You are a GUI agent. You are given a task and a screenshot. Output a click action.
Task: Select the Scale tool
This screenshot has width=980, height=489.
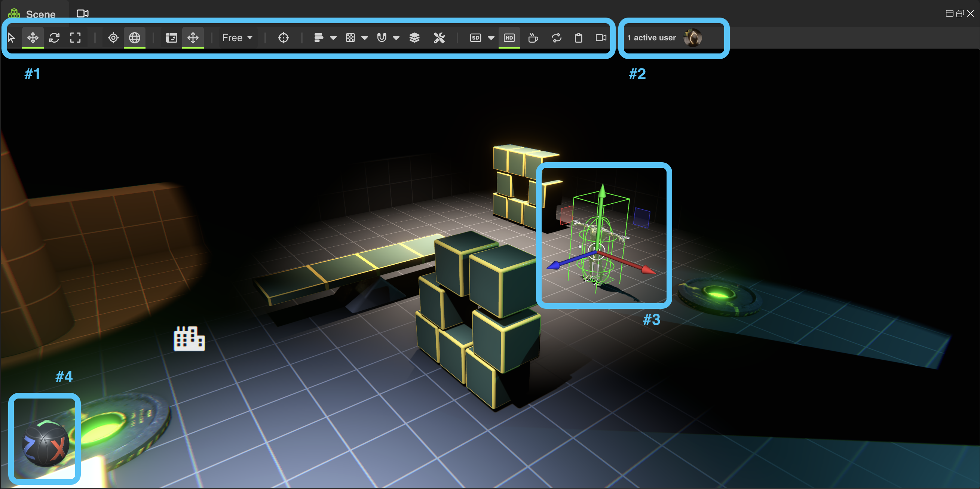75,37
